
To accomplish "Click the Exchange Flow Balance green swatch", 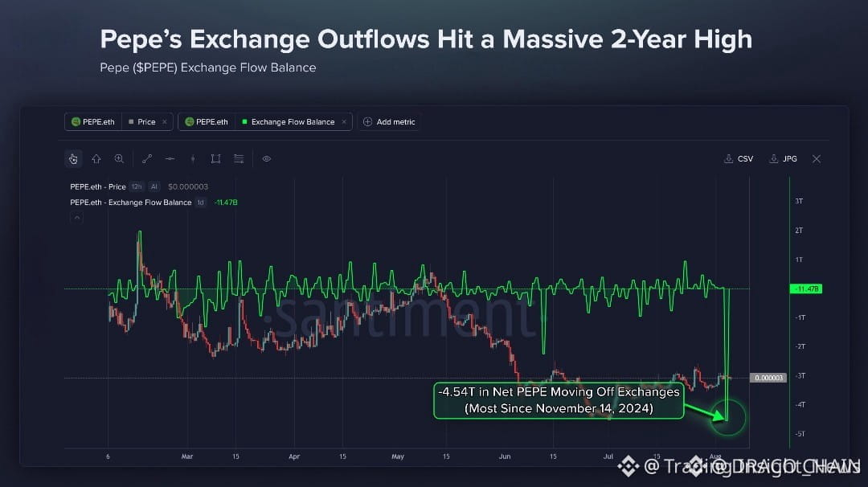I will [244, 122].
